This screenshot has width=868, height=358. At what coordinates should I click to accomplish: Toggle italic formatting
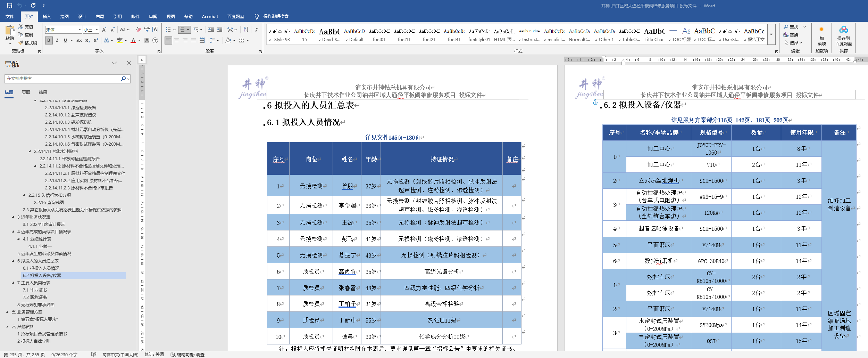(57, 40)
